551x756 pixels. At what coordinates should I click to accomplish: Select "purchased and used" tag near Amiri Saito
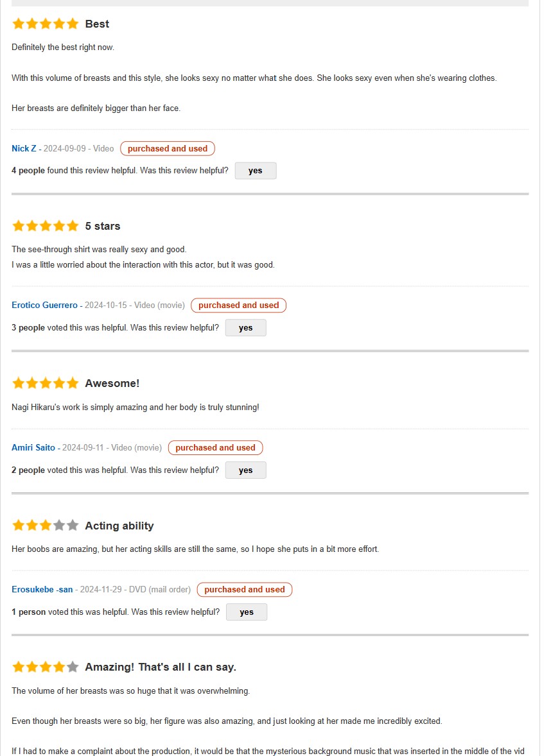coord(215,448)
